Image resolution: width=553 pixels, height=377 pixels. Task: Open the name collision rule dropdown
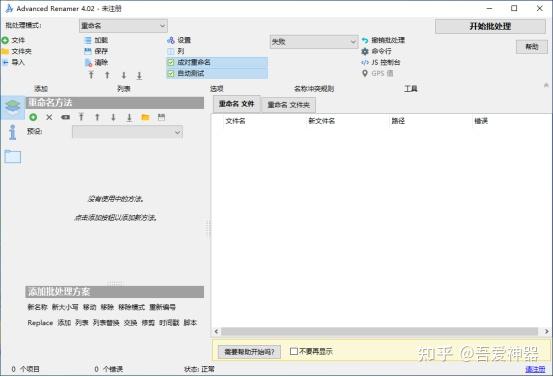click(x=314, y=42)
